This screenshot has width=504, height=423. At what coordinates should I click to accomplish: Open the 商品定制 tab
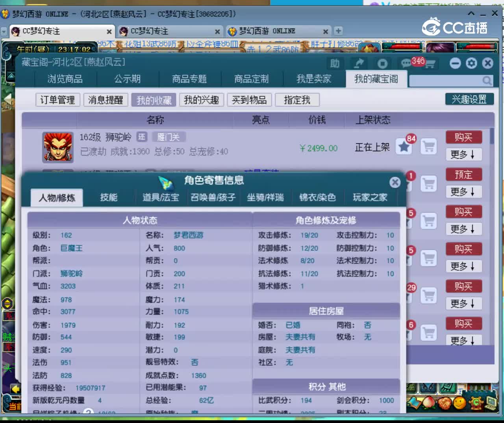[252, 79]
